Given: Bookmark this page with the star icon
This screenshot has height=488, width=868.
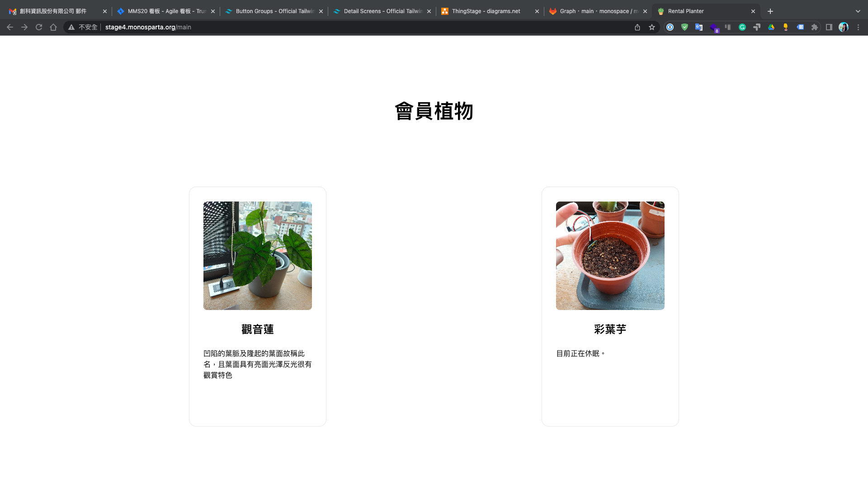Looking at the screenshot, I should tap(652, 27).
